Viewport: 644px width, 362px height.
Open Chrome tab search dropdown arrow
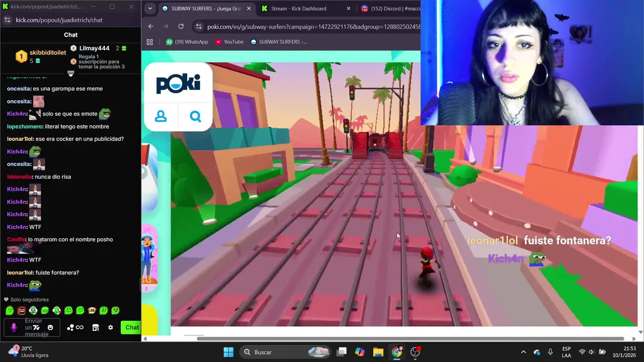(x=150, y=9)
